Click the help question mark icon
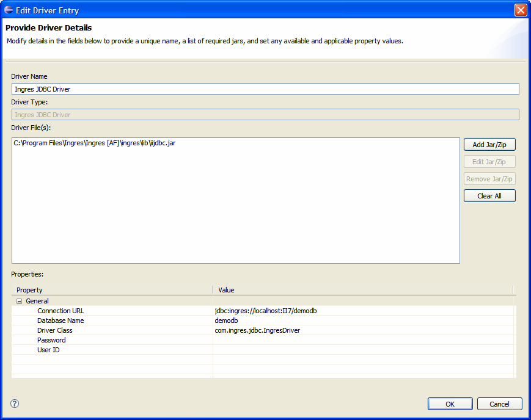 tap(15, 404)
